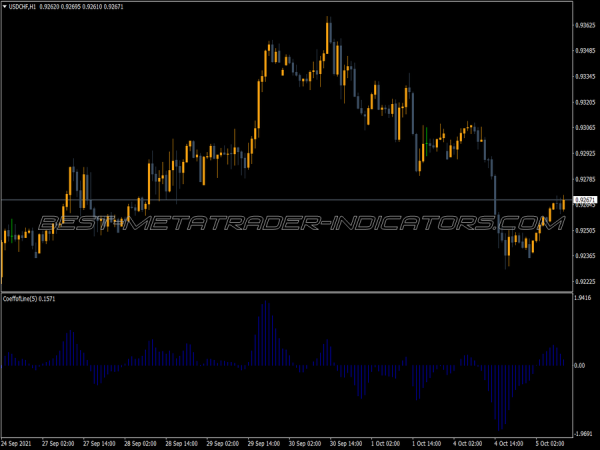Viewport: 600px width, 450px height.
Task: Click the 0.93625 price scale label
Action: (x=585, y=25)
